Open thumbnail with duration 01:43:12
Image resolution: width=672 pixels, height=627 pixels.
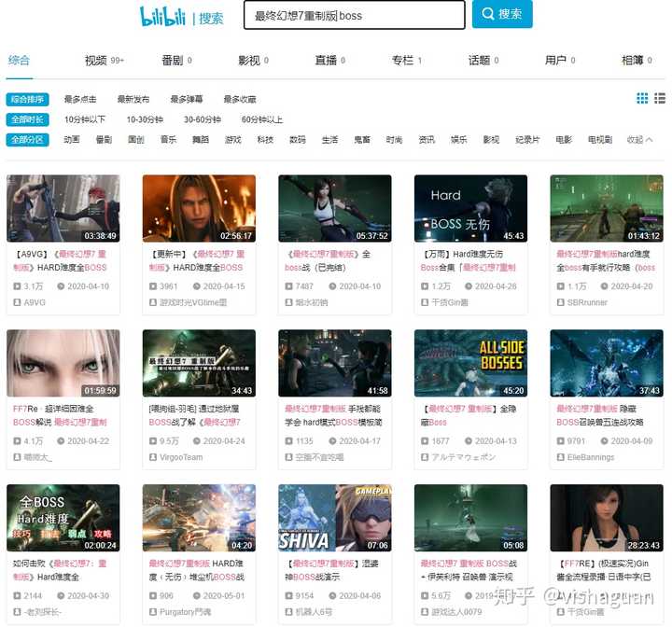point(607,208)
